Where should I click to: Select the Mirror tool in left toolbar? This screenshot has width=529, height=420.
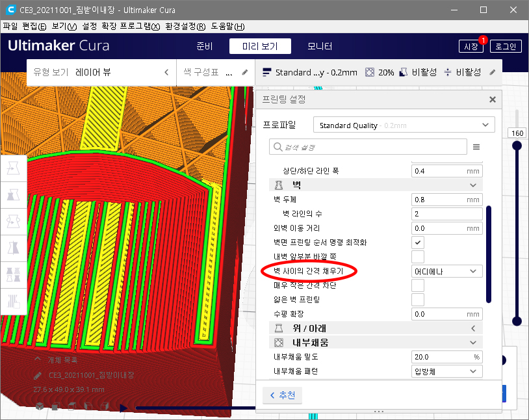[x=13, y=248]
